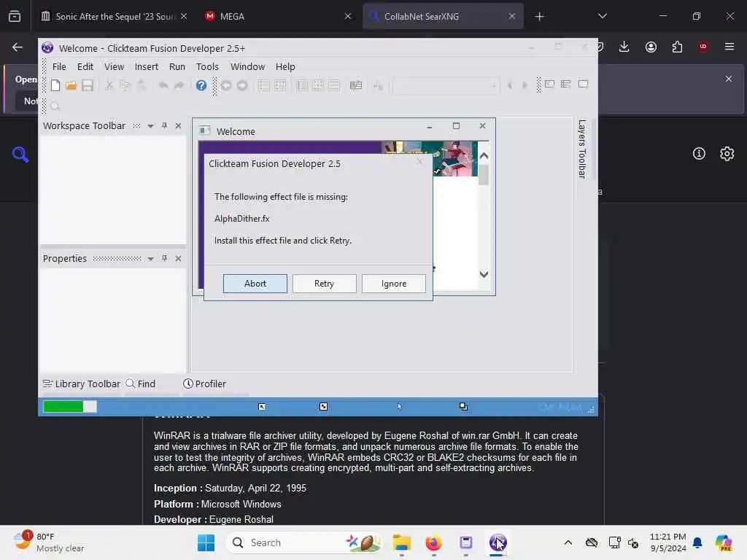Open the browser downloads icon
This screenshot has width=747, height=560.
[x=624, y=47]
